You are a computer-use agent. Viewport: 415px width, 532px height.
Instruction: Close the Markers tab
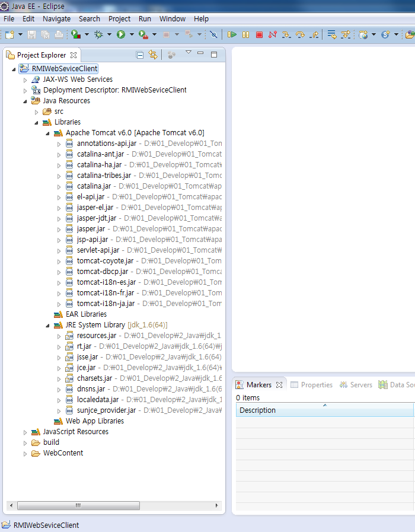point(279,385)
